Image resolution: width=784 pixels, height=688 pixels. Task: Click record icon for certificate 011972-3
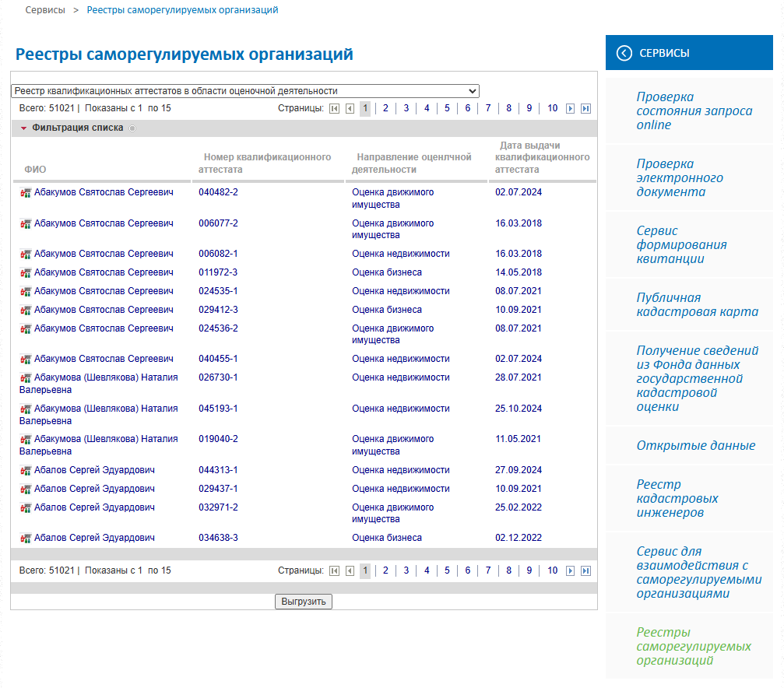coord(26,273)
